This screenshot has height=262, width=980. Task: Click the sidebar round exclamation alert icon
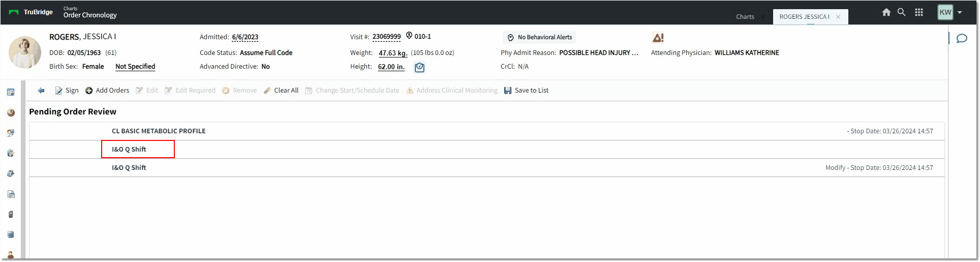[x=11, y=112]
